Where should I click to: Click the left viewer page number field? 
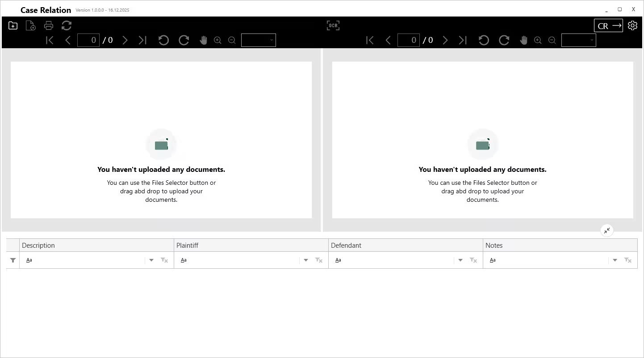[x=88, y=40]
